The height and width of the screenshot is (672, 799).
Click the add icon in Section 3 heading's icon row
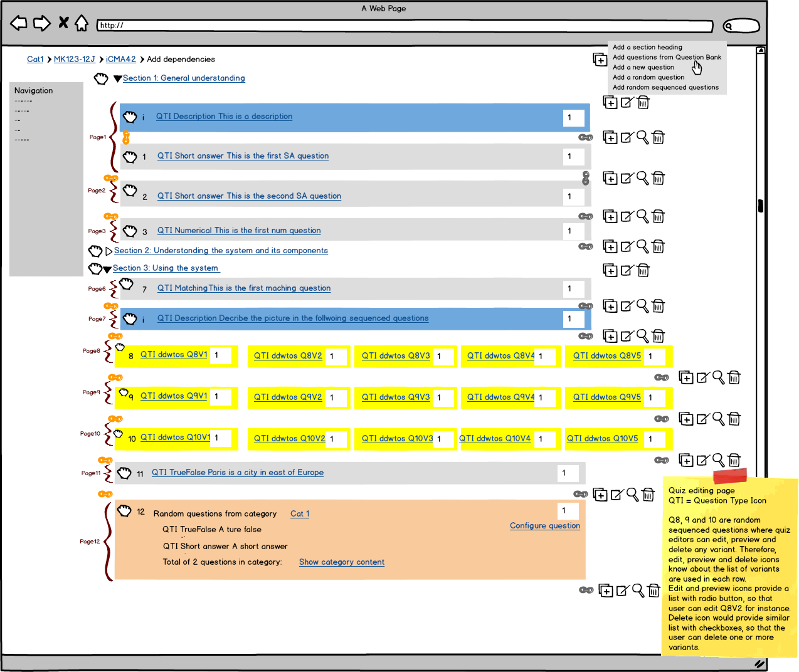pyautogui.click(x=610, y=270)
